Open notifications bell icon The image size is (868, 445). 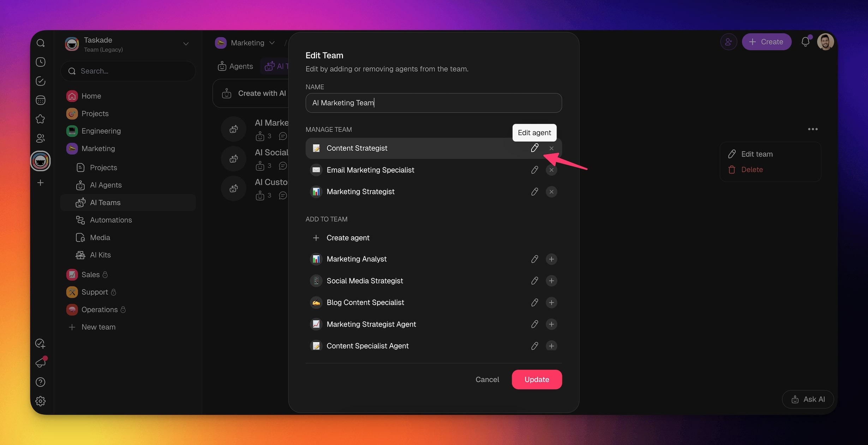pyautogui.click(x=805, y=42)
